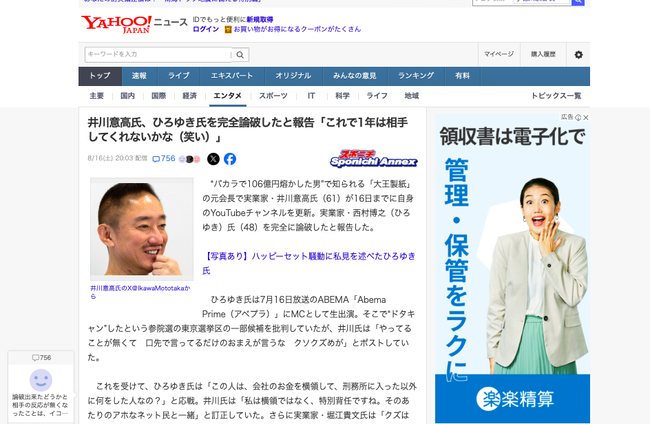
Task: Select the エンタメ category
Action: (x=228, y=96)
